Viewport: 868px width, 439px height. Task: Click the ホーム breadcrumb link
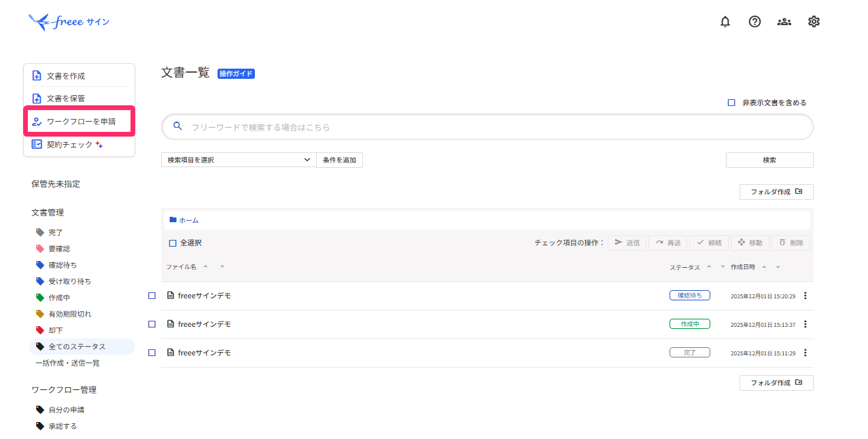(x=189, y=220)
